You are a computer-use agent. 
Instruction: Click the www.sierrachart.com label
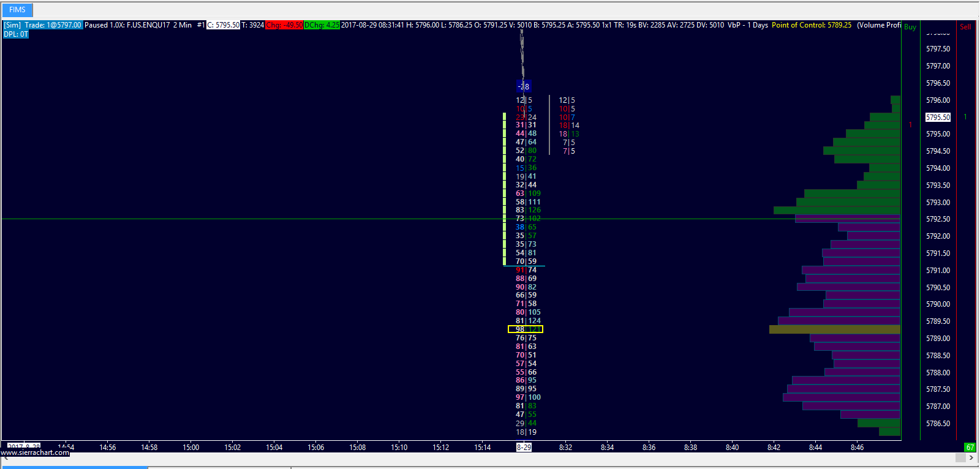coord(35,452)
